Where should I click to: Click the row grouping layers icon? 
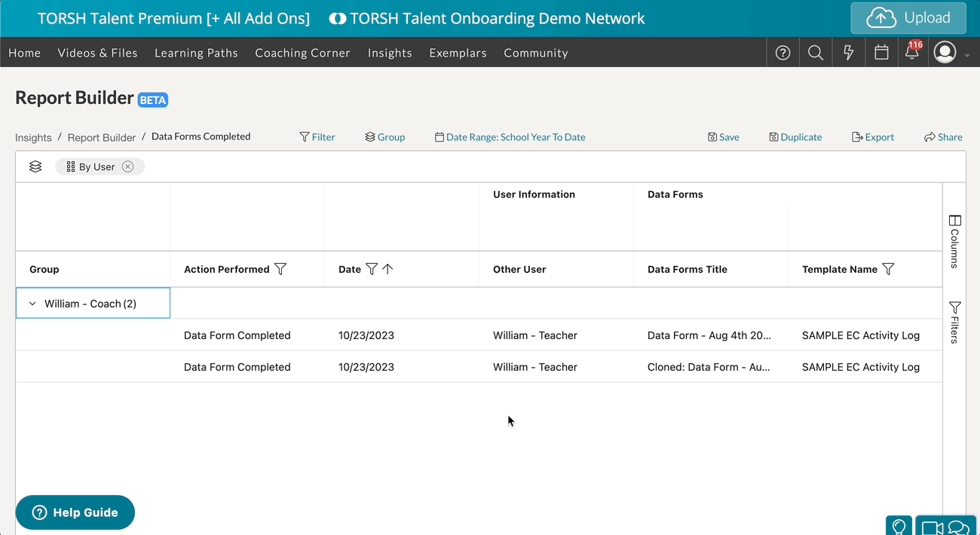[35, 167]
